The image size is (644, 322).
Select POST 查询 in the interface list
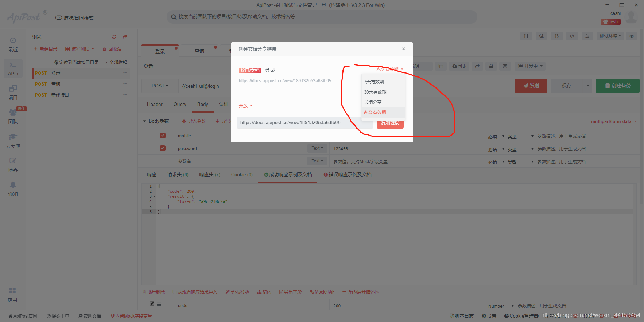(81, 84)
